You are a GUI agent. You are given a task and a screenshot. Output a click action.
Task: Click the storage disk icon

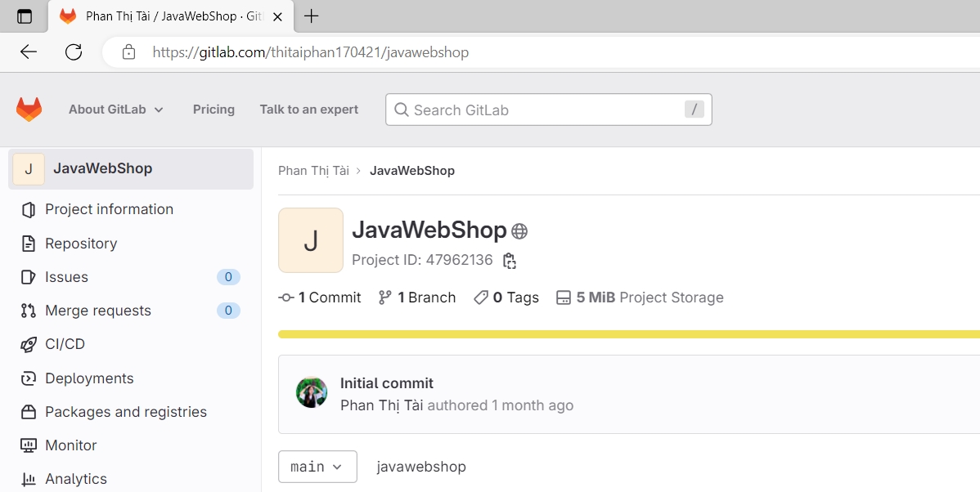[x=563, y=297]
